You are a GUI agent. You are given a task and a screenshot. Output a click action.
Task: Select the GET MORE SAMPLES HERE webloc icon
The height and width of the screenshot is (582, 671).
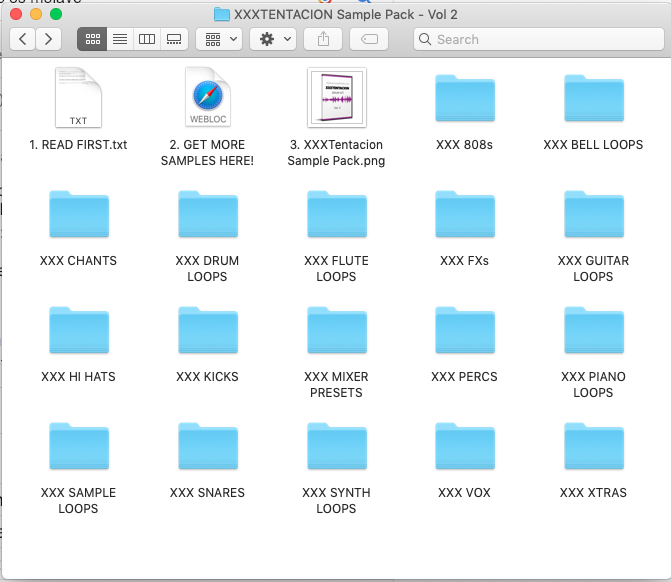[x=208, y=98]
